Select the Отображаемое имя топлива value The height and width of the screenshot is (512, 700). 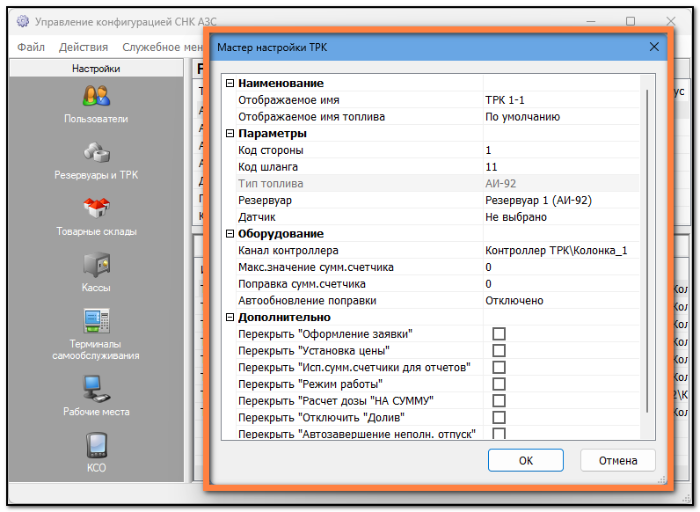point(561,117)
